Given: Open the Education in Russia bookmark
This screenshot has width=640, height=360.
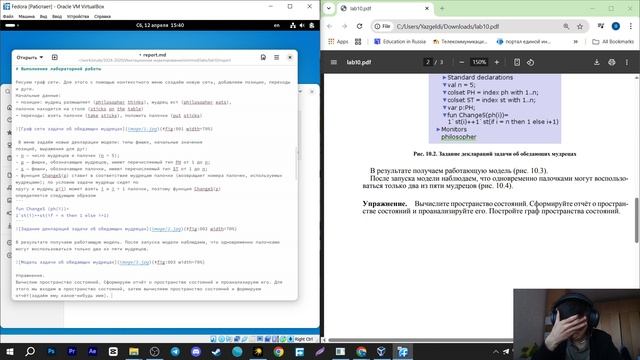Looking at the screenshot, I should pyautogui.click(x=400, y=42).
